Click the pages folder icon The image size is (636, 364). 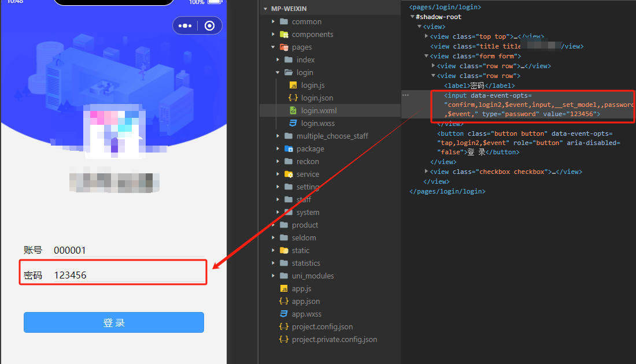click(x=284, y=47)
